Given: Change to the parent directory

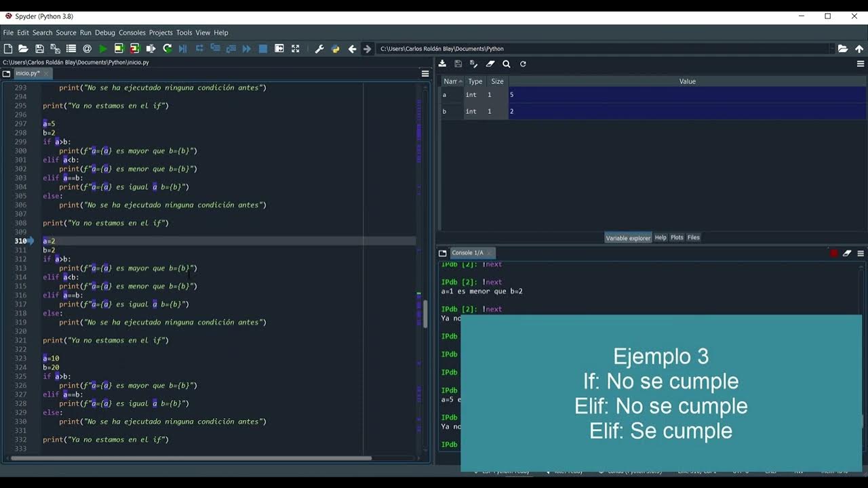Looking at the screenshot, I should [859, 49].
